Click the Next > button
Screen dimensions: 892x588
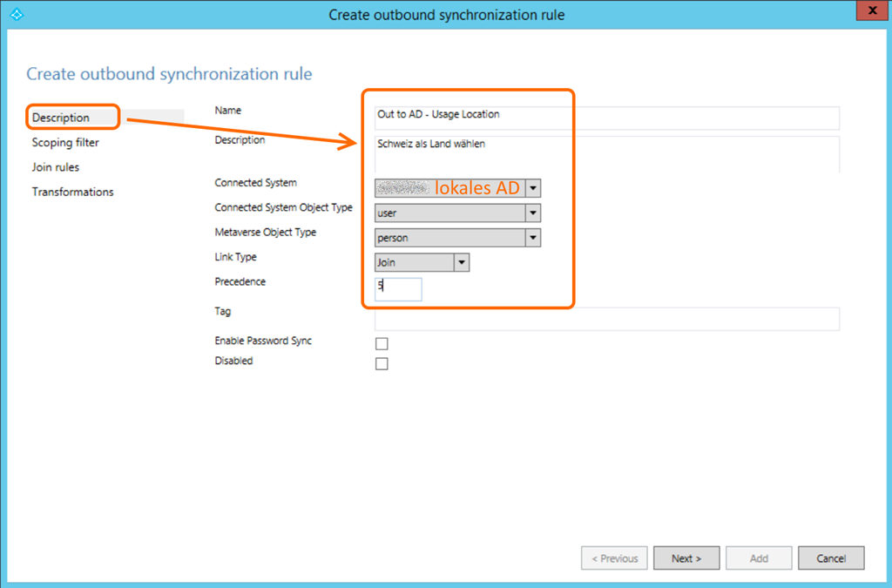tap(686, 558)
